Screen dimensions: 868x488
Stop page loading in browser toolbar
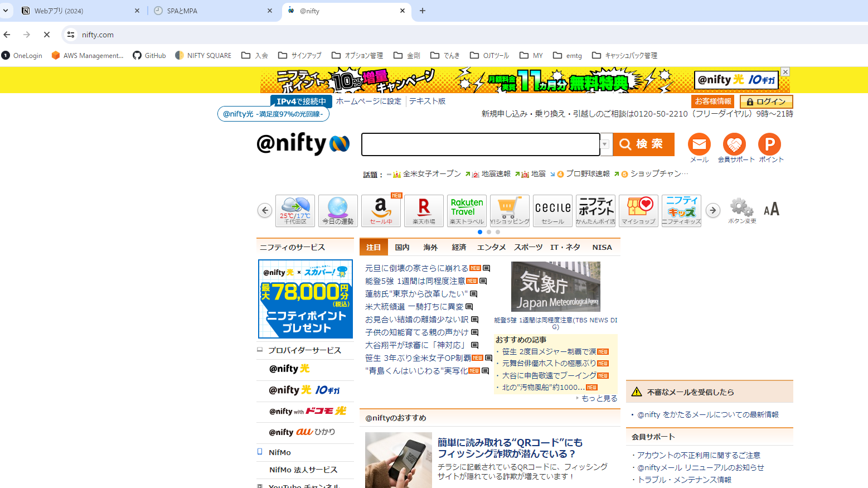point(47,35)
